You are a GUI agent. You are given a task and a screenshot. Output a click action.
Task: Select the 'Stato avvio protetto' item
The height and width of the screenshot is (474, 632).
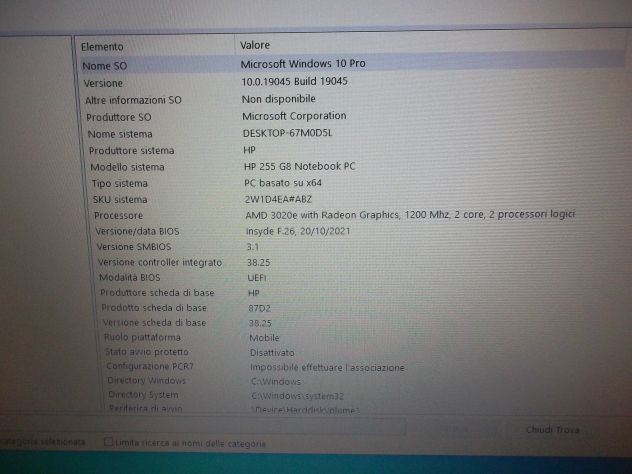[x=147, y=351]
